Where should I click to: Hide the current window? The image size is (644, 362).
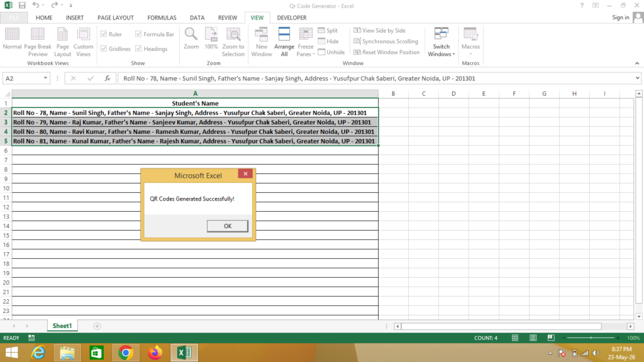click(328, 41)
